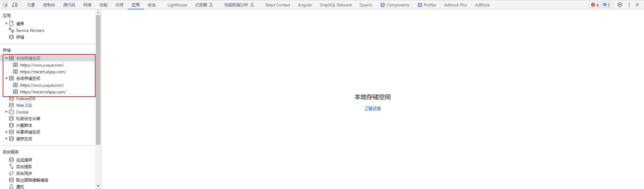This screenshot has height=189, width=644.
Task: Collapse the 本地存储空间 tree node
Action: (x=6, y=58)
